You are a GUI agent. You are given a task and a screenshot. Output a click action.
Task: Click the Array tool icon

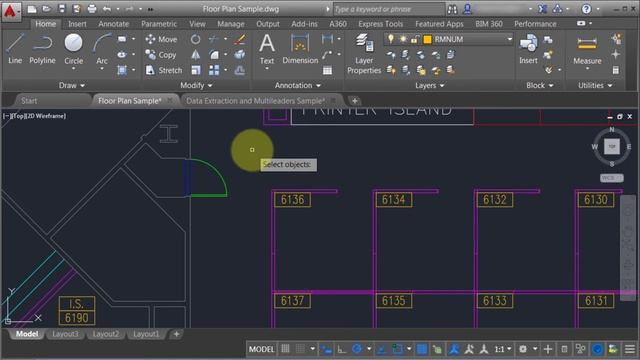coord(213,70)
